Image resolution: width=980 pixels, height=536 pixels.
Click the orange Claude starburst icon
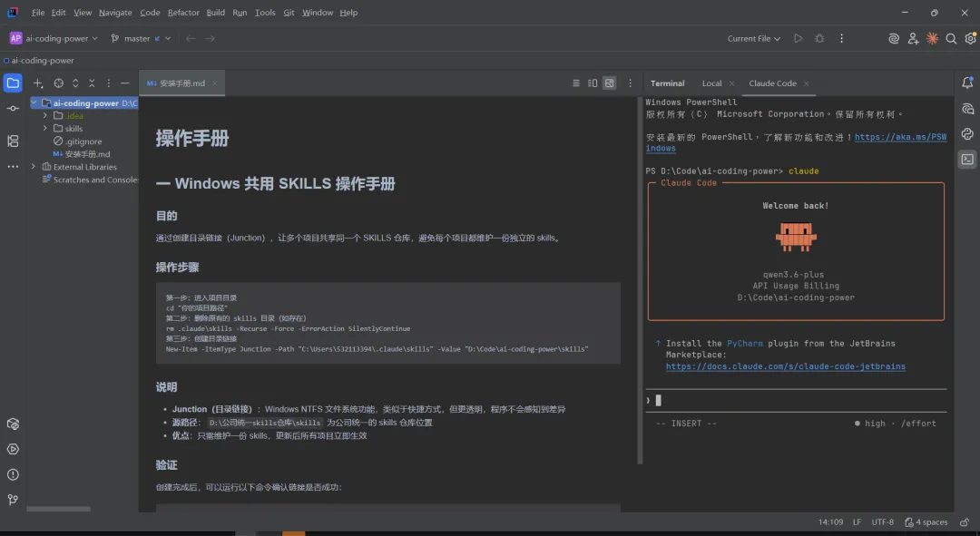click(x=932, y=39)
